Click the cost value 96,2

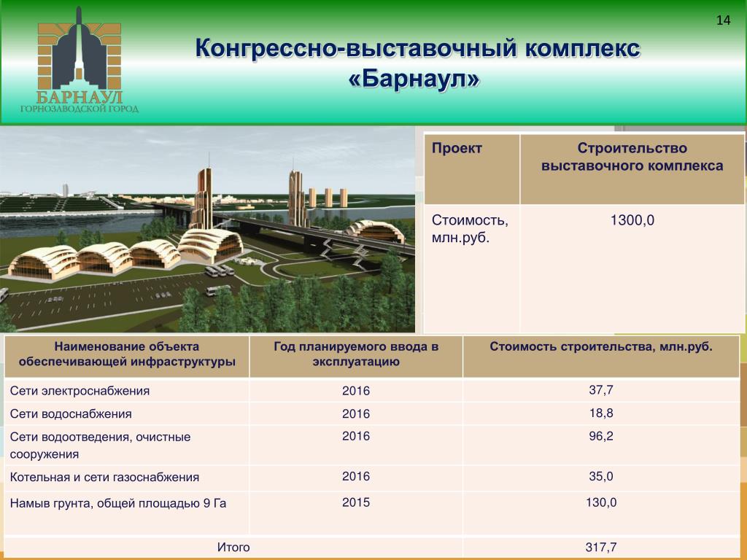coord(601,436)
